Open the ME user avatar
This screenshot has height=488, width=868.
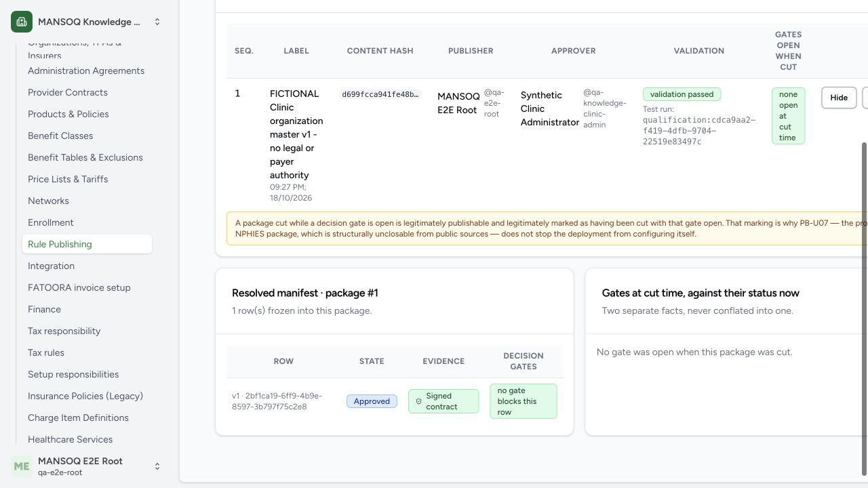point(22,466)
